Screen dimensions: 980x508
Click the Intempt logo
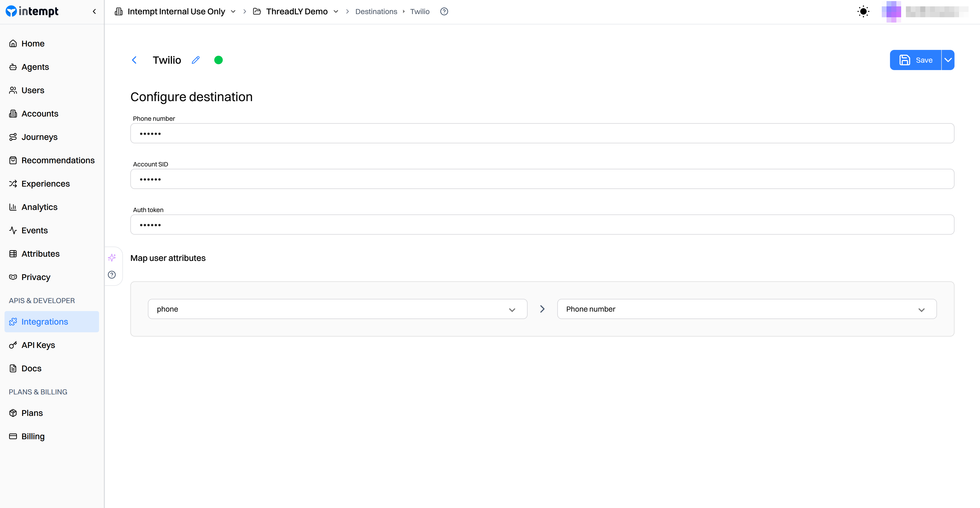[32, 11]
